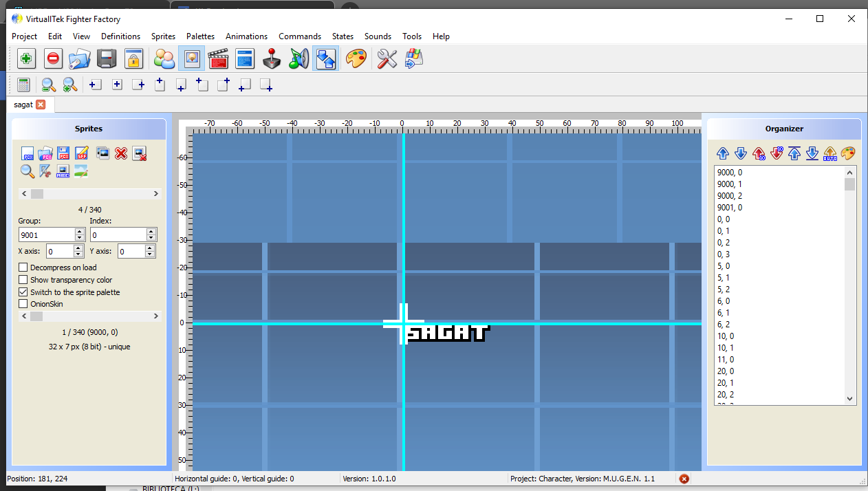The image size is (868, 491).
Task: Enable Decompress on load checkbox
Action: tap(23, 268)
